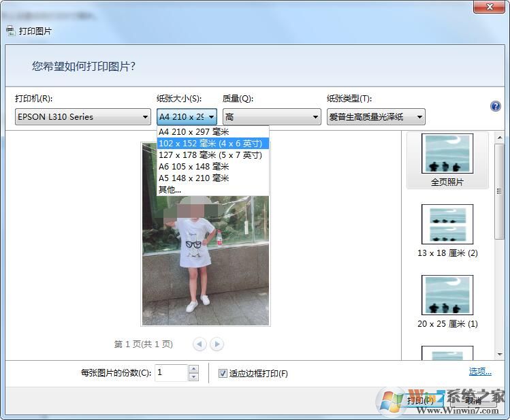Viewport: 510px width, 420px height.
Task: Select A4 210 x 297 毫米 option
Action: 194,132
